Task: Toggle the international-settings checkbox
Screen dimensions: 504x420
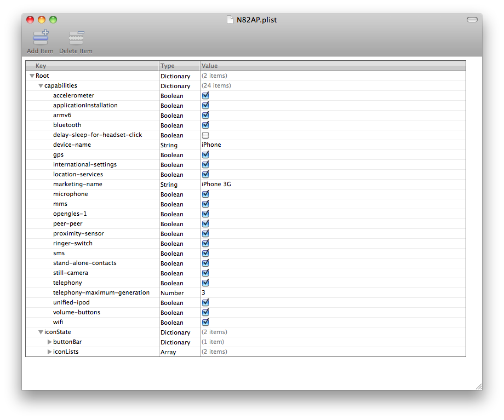Action: click(205, 164)
